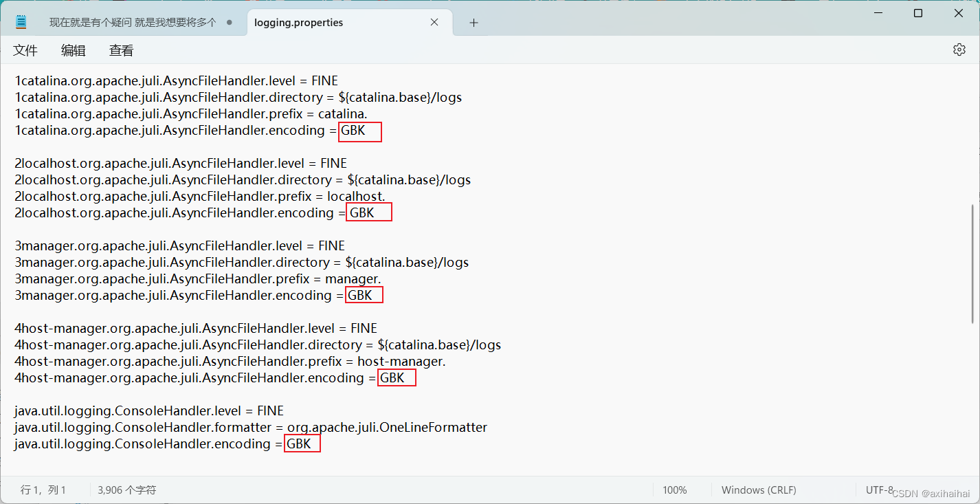Click the 100% zoom level in status bar
The image size is (980, 504).
tap(675, 490)
